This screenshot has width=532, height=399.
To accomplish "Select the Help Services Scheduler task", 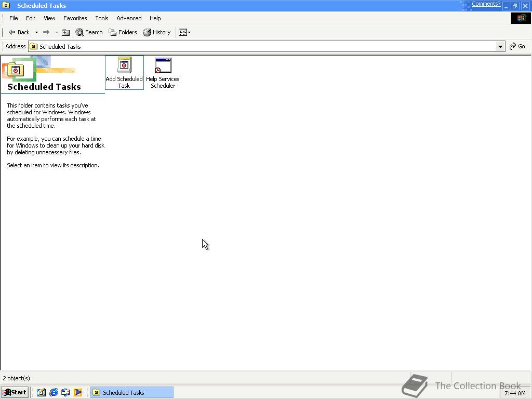I will 163,73.
